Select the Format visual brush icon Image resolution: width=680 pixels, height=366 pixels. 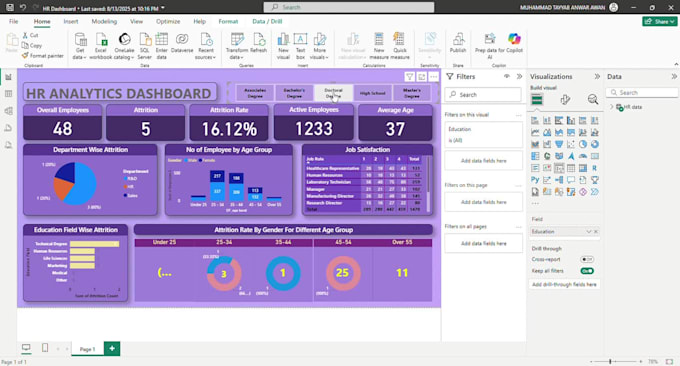tap(565, 100)
